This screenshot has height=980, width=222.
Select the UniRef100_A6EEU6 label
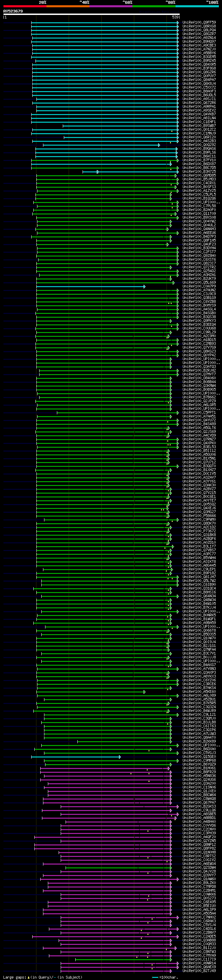click(199, 233)
